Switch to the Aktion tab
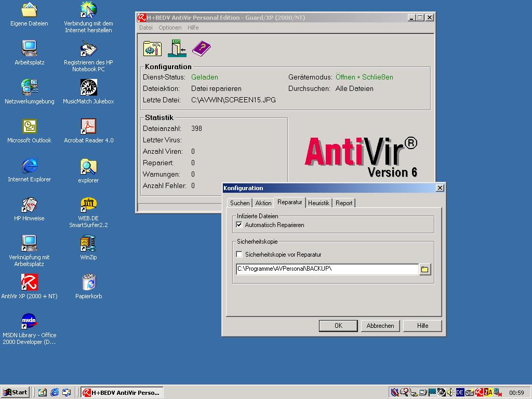Image resolution: width=532 pixels, height=399 pixels. 263,203
